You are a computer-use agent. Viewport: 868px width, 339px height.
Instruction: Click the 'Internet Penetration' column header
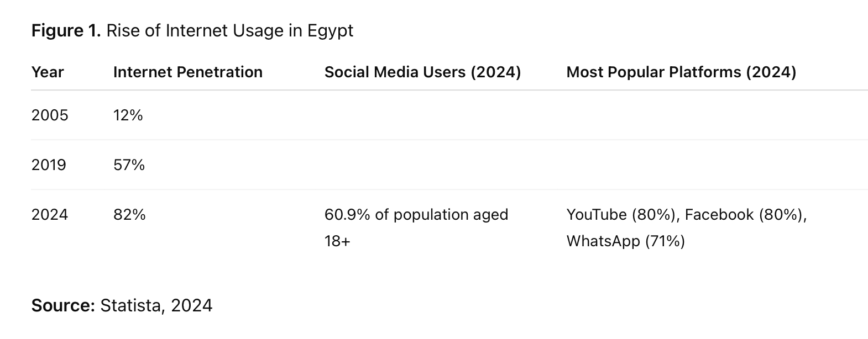187,72
